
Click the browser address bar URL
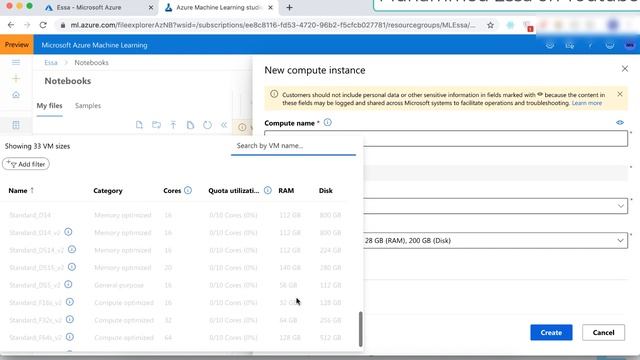[273, 25]
